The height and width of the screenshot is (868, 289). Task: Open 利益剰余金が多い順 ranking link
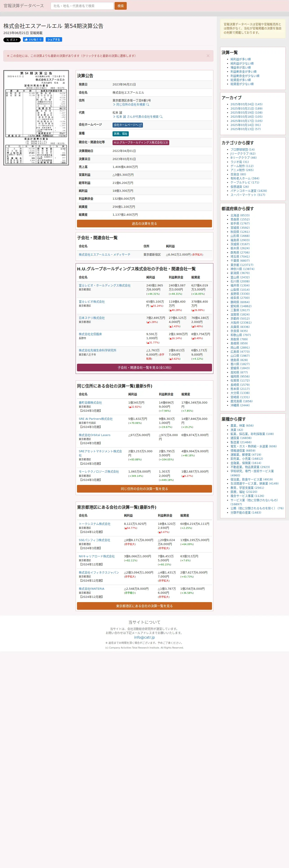click(243, 71)
